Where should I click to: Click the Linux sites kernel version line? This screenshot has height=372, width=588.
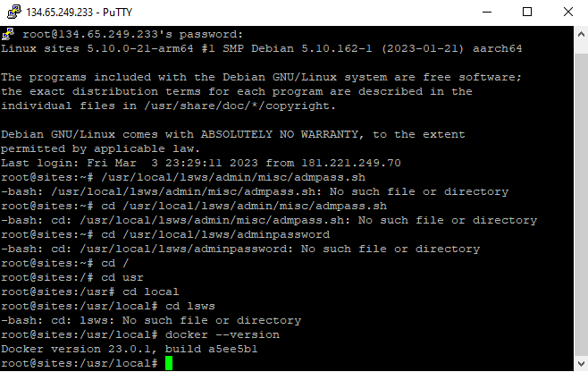pos(261,48)
